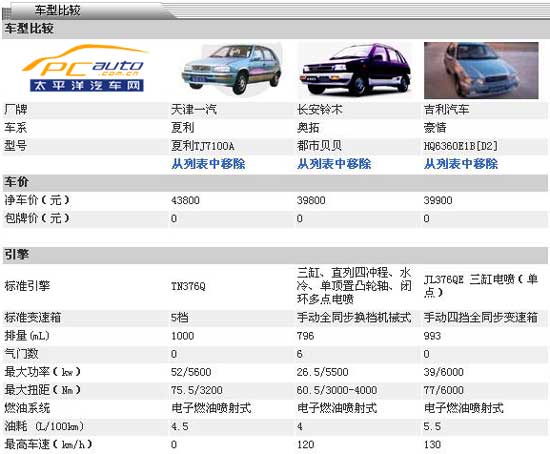Select the 吉利汽车 brand cell

446,110
